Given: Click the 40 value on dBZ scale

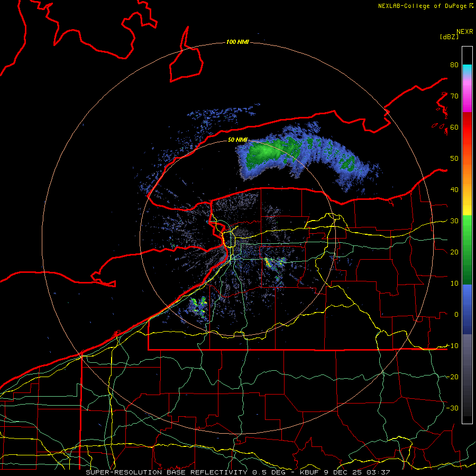Looking at the screenshot, I should coord(454,189).
